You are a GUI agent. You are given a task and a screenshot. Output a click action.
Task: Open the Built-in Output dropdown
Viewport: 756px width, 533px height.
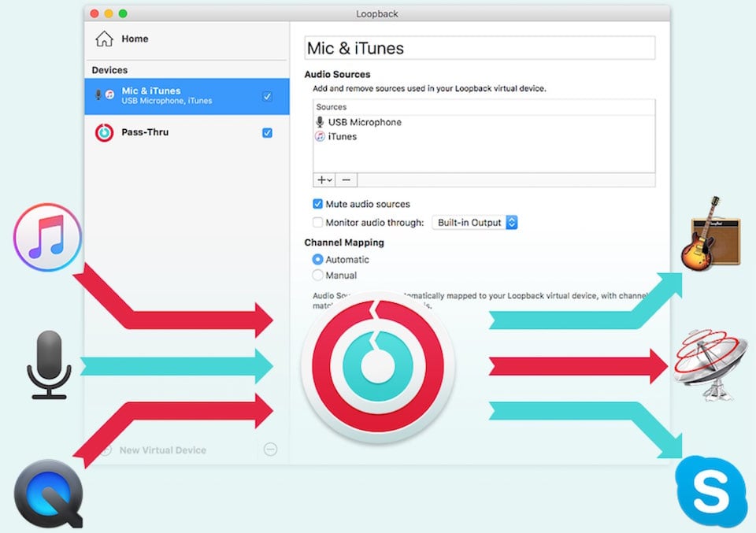click(475, 223)
